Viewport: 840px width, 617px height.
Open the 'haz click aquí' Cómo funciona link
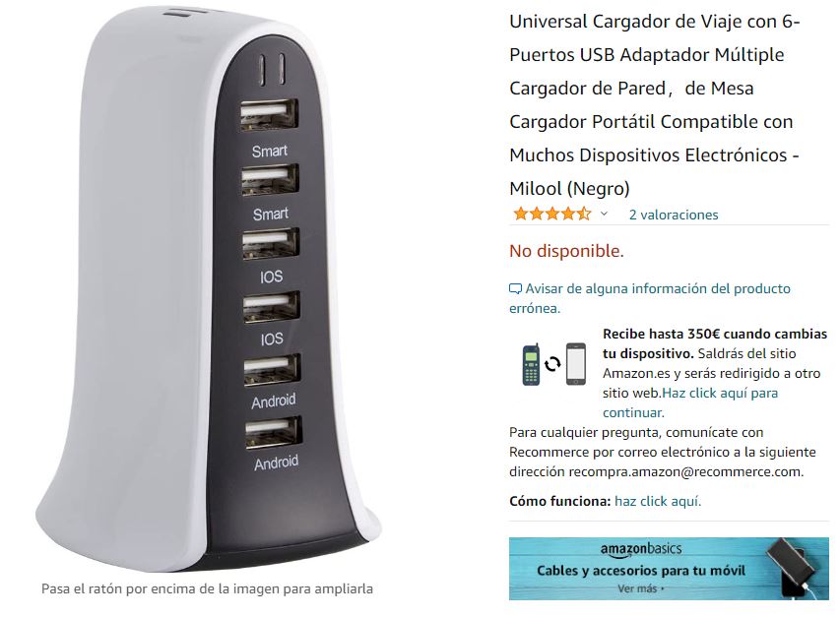[657, 501]
